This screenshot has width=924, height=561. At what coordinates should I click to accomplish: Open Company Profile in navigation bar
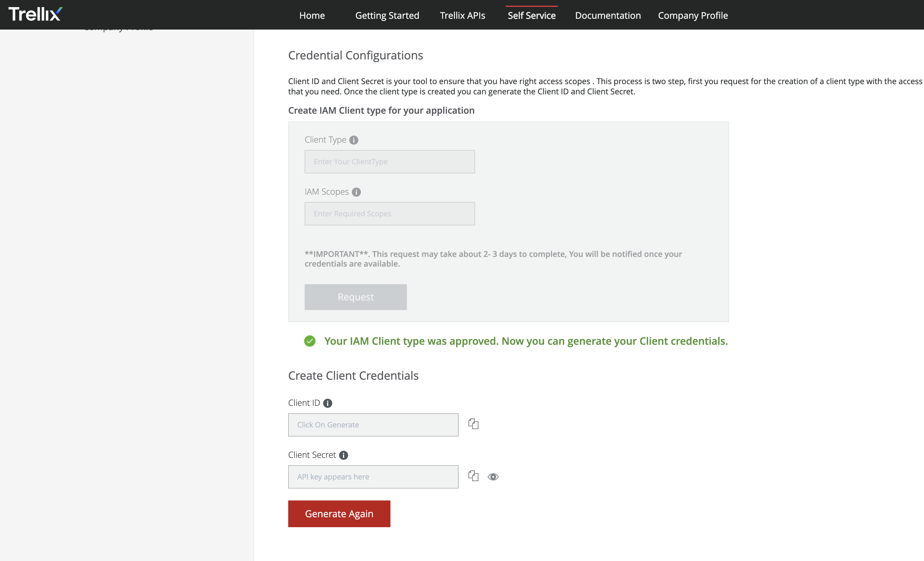[693, 15]
